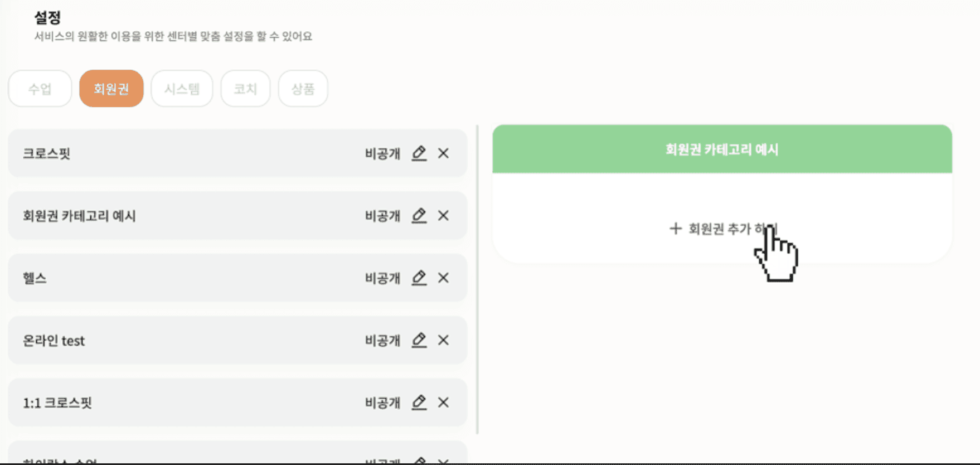Toggle 비공개 status on 온라인 test row
The height and width of the screenshot is (465, 980).
coord(383,341)
